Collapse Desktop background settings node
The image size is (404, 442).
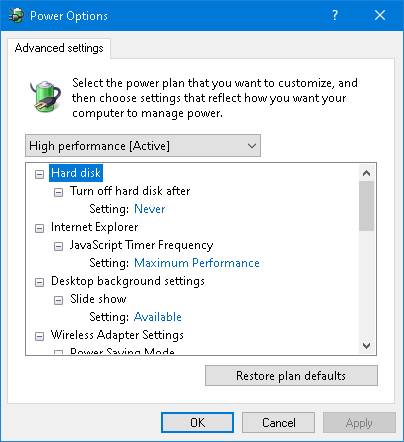pos(39,282)
